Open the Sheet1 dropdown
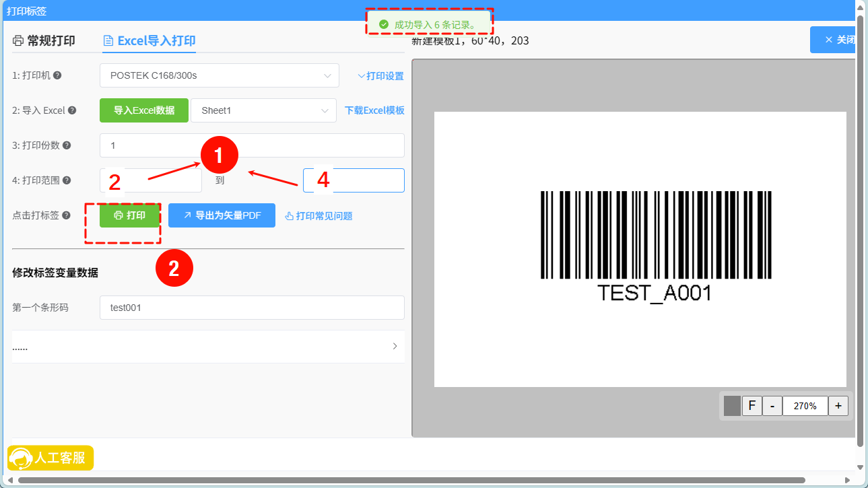The image size is (868, 488). point(263,110)
